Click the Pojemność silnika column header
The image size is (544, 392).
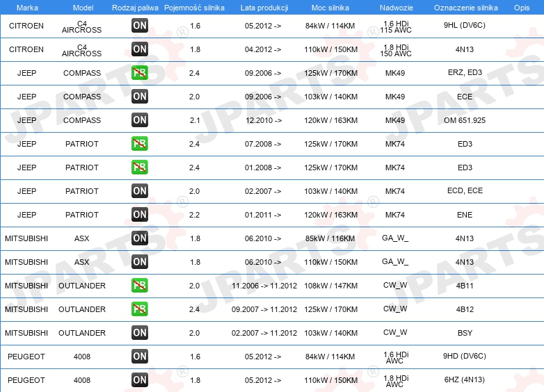tap(194, 8)
